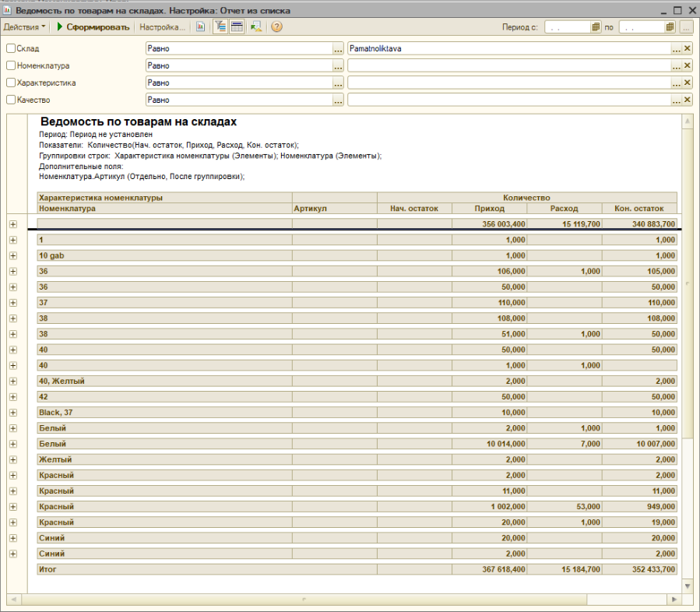
Task: Click Сформировать to generate the report
Action: point(93,27)
